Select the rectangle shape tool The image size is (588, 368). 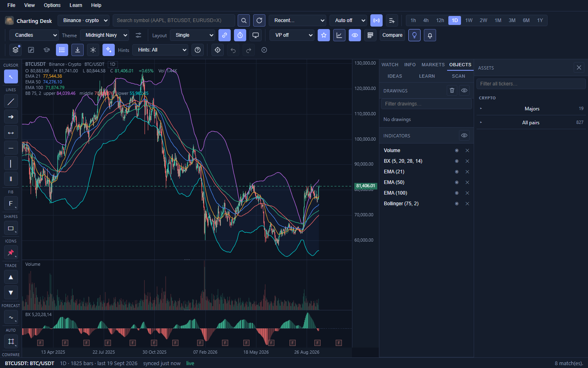coord(11,228)
